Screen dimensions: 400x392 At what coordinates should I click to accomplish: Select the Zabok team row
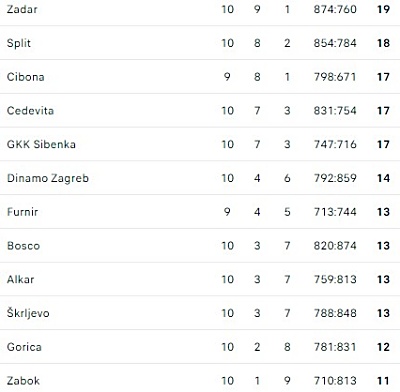click(x=200, y=378)
